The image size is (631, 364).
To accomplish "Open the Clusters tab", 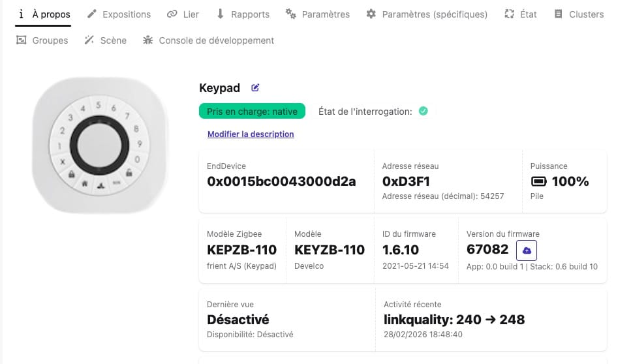I will (578, 14).
